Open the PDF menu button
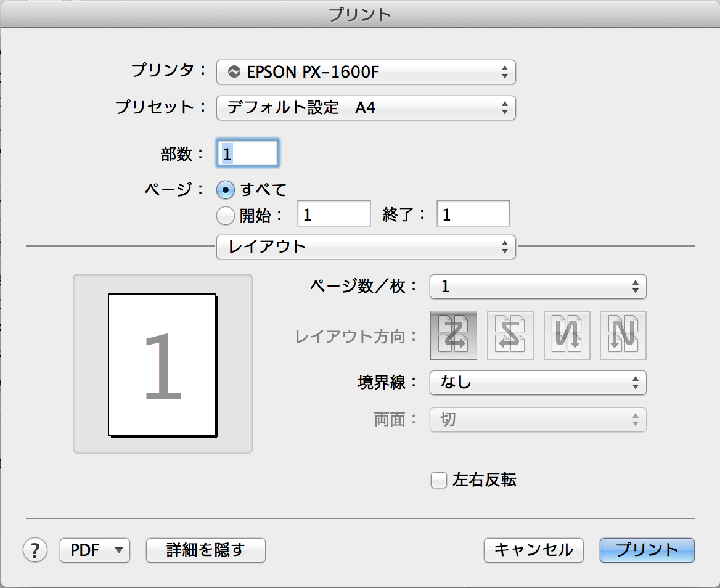 coord(94,550)
